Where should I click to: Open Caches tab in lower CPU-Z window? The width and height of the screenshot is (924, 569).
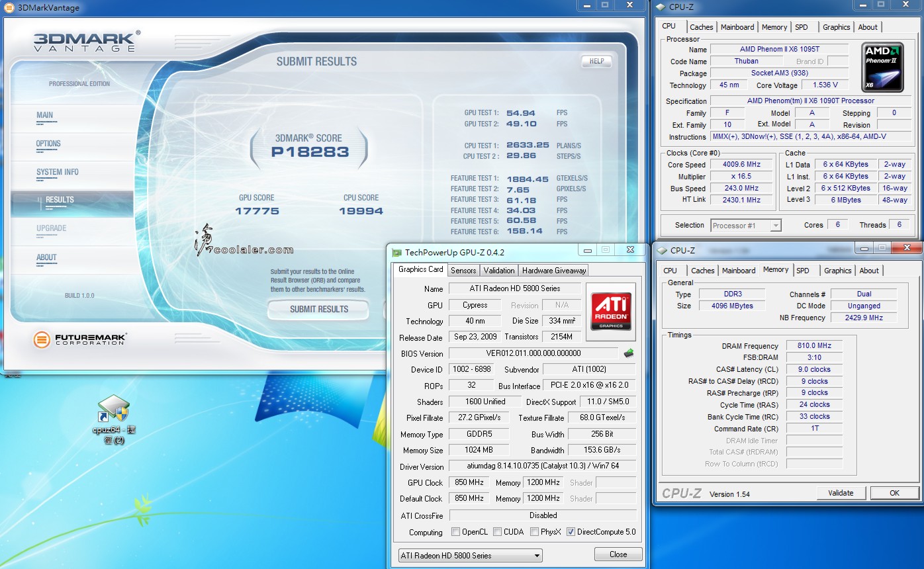[703, 271]
